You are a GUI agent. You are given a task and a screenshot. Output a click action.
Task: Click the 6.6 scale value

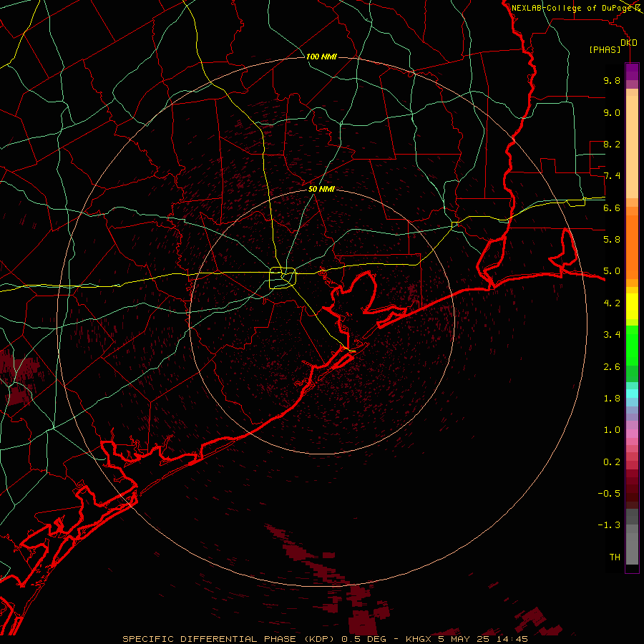pos(612,208)
